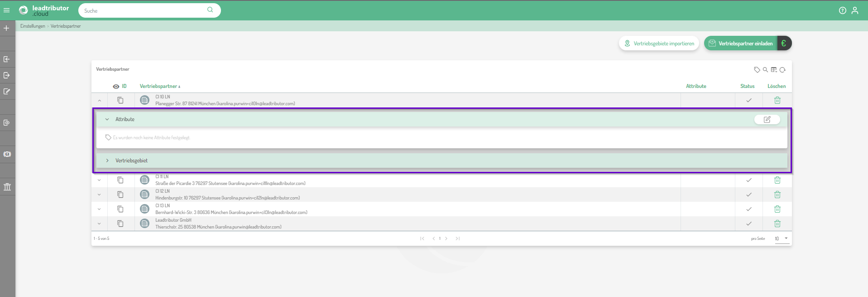Click the tag icon in the table toolbar
868x297 pixels.
tap(757, 70)
